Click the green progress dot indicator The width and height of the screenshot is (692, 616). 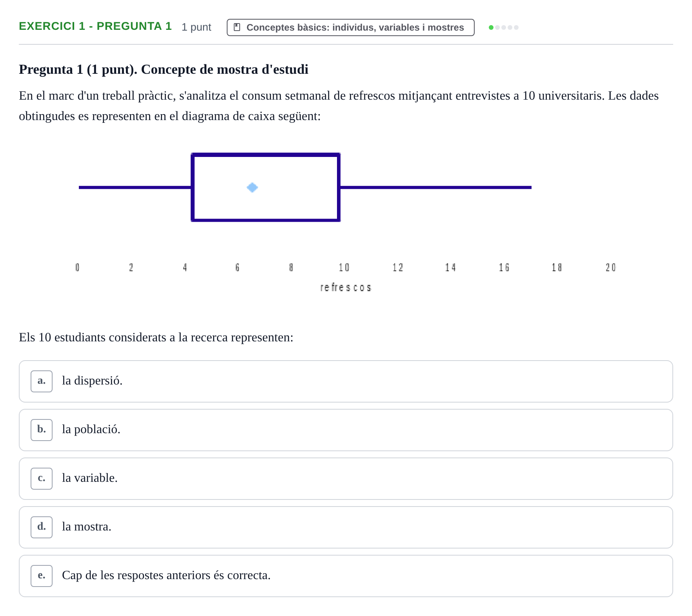click(x=491, y=27)
